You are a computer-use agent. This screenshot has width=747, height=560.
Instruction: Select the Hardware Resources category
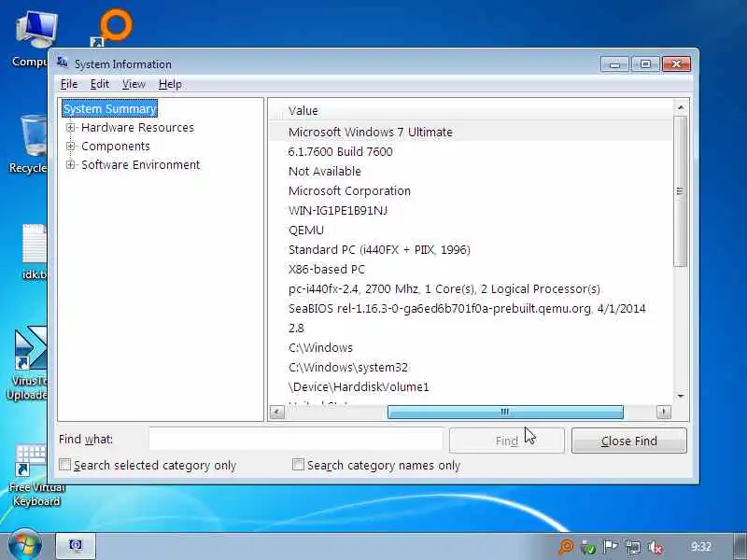(137, 127)
